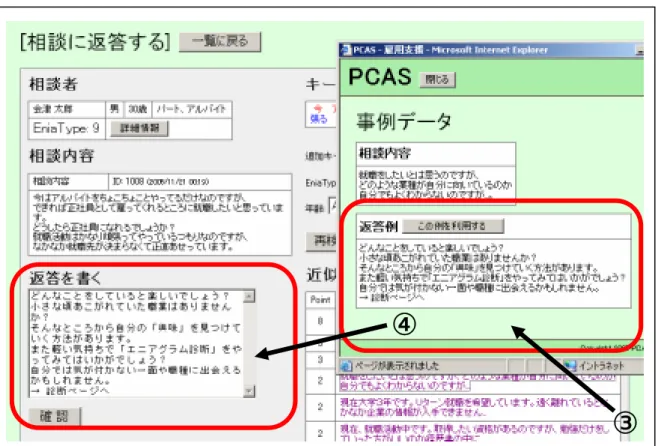658x446 pixels.
Task: Open the link ending 自分でもよくわからないのですが
Action: tap(477, 381)
